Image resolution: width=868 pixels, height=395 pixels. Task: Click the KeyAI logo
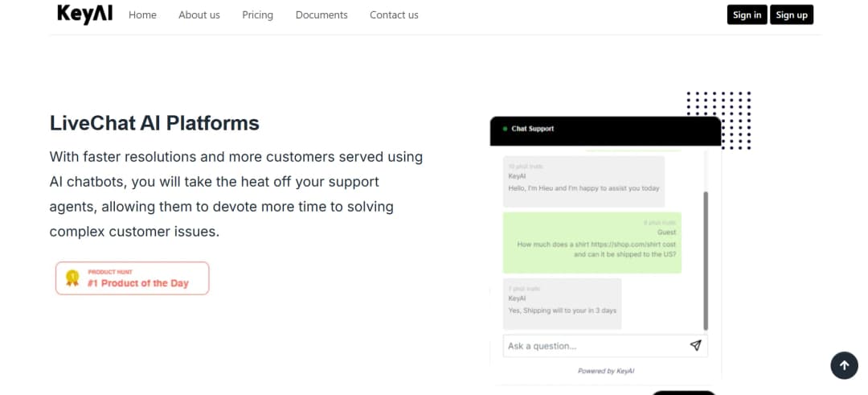click(x=84, y=14)
